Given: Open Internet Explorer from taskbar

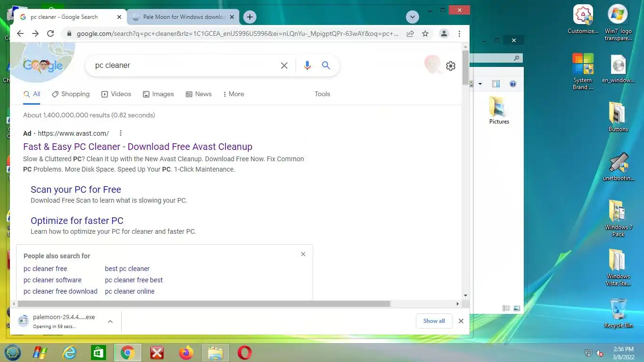Looking at the screenshot, I should (x=69, y=353).
